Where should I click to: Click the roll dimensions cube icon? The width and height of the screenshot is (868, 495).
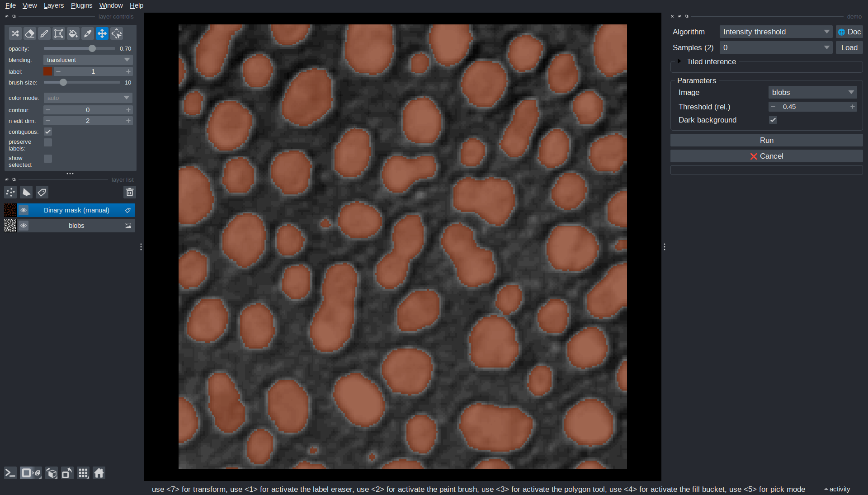point(52,473)
